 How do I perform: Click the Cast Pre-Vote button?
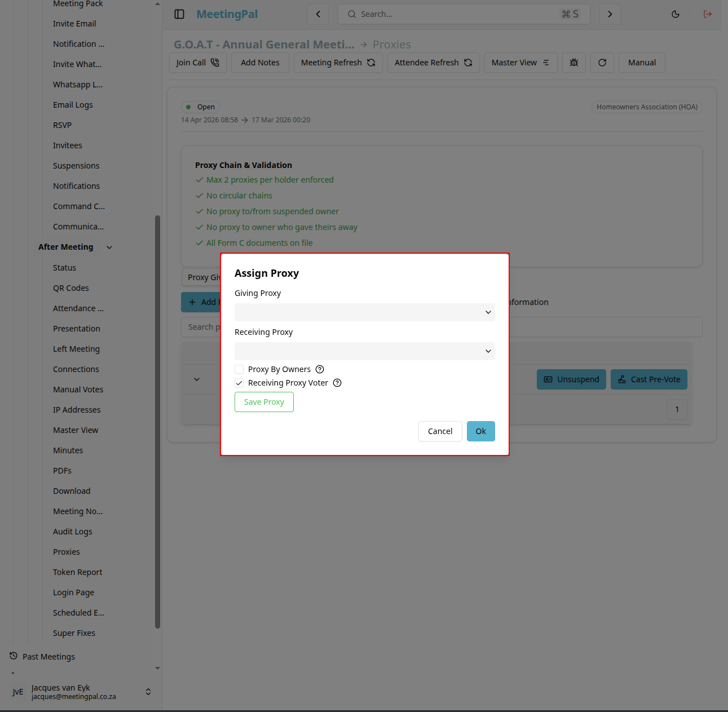click(648, 379)
